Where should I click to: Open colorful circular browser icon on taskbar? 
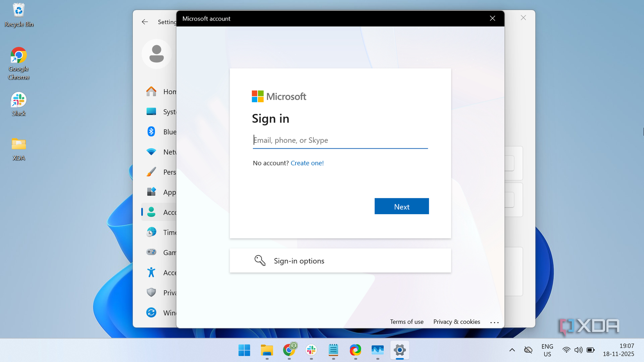pos(355,350)
